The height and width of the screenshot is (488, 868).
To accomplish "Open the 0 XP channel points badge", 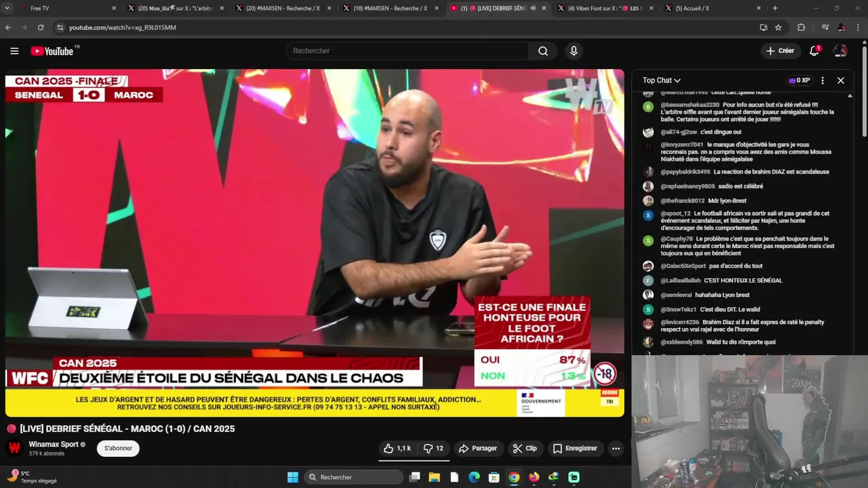I will 799,80.
